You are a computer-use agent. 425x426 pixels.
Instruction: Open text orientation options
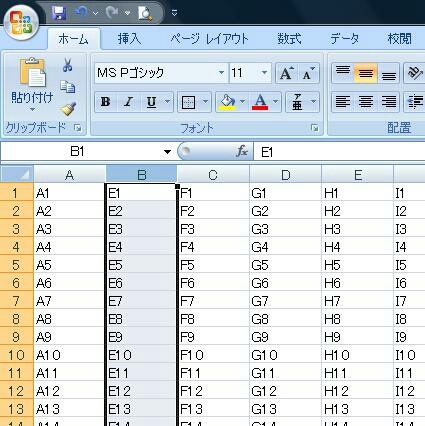(415, 73)
